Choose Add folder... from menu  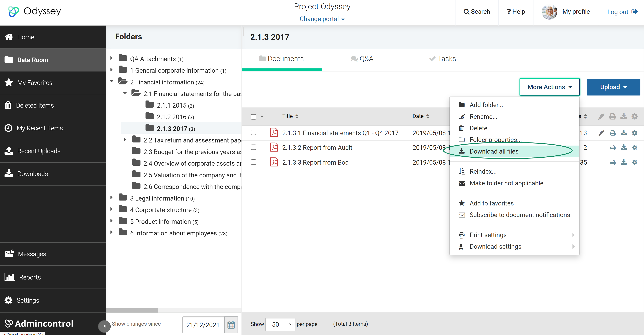(x=514, y=105)
